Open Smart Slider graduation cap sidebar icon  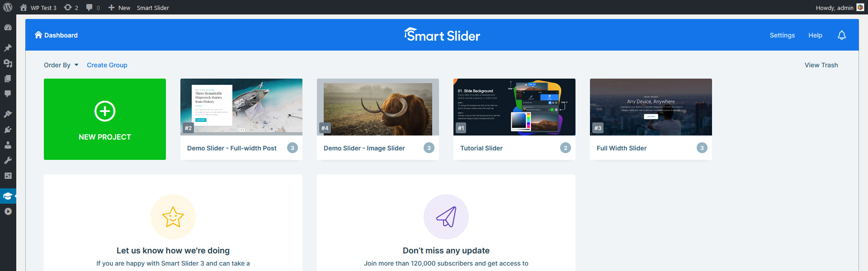[x=8, y=196]
